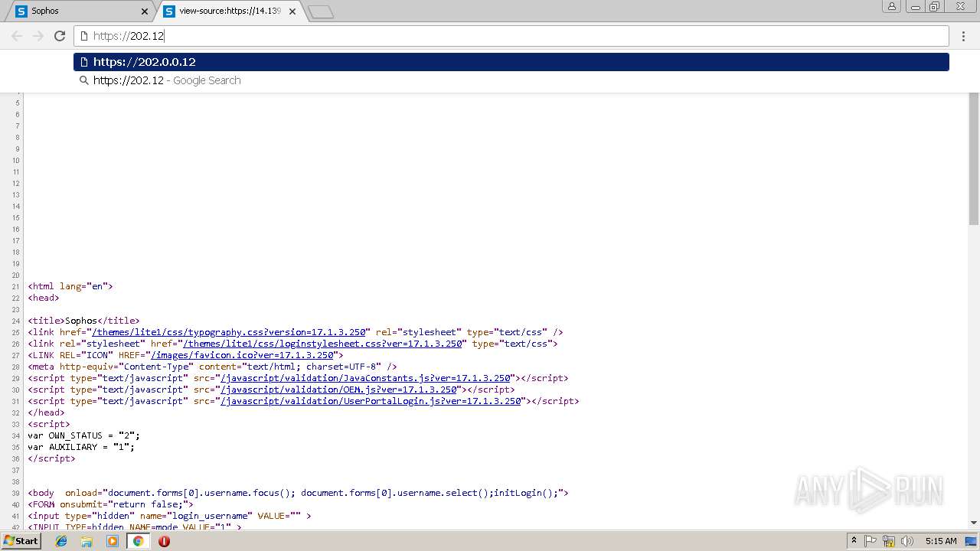Click the 'var OWN_STATUS = "2";' line
980x551 pixels.
pos(83,435)
